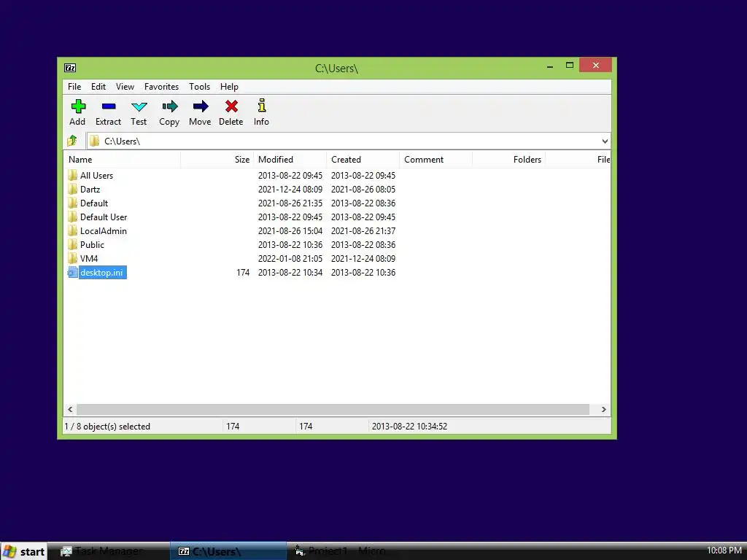The width and height of the screenshot is (747, 560).
Task: Sort by Folders column header
Action: pyautogui.click(x=508, y=160)
